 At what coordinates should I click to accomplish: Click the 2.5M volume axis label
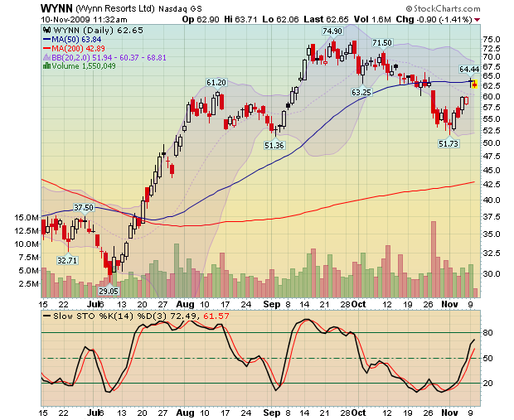pos(28,283)
